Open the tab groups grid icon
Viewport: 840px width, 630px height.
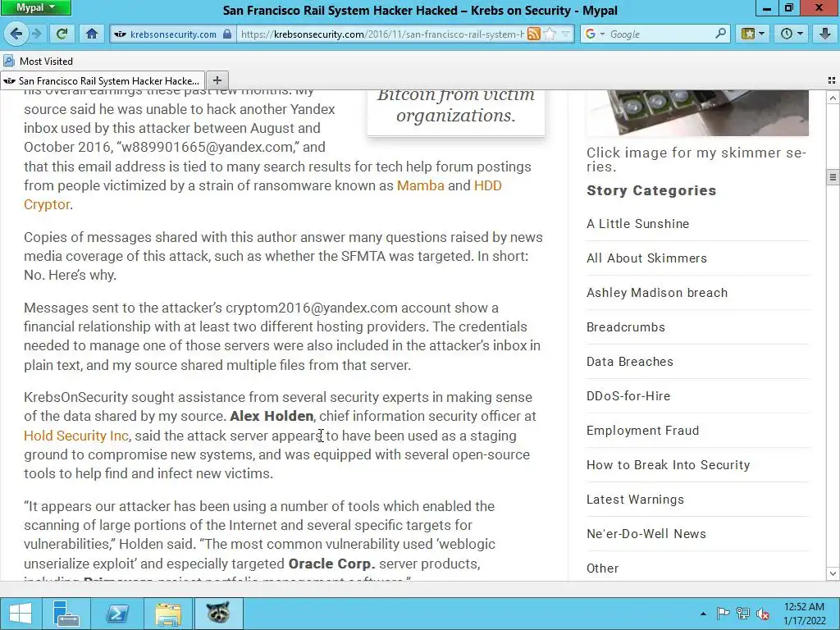[x=832, y=80]
